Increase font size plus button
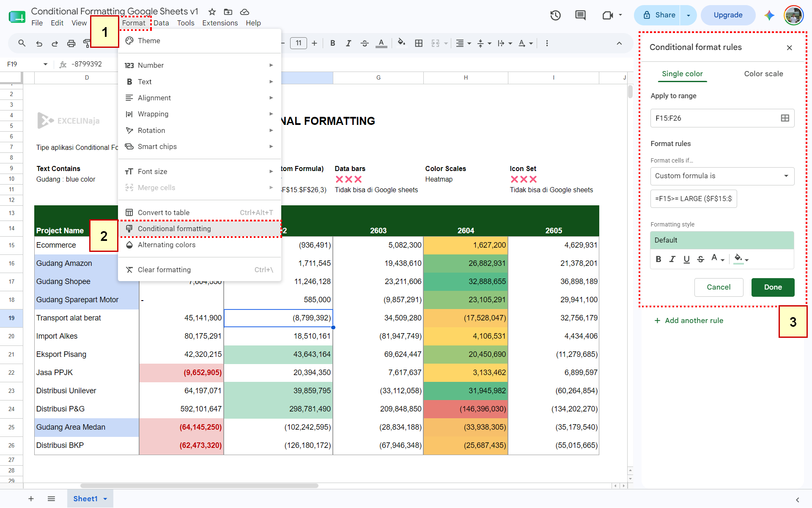The height and width of the screenshot is (508, 812). click(314, 43)
